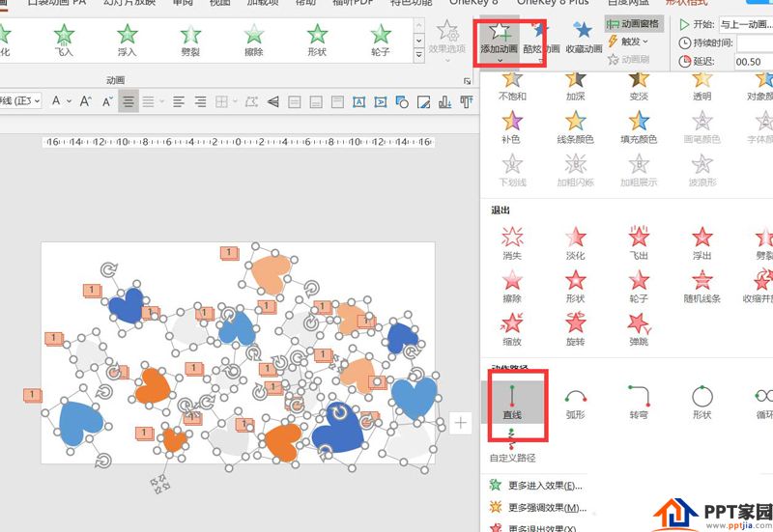Apply the 飞入 (Fly In) entrance animation
Image resolution: width=773 pixels, height=532 pixels.
pos(64,39)
